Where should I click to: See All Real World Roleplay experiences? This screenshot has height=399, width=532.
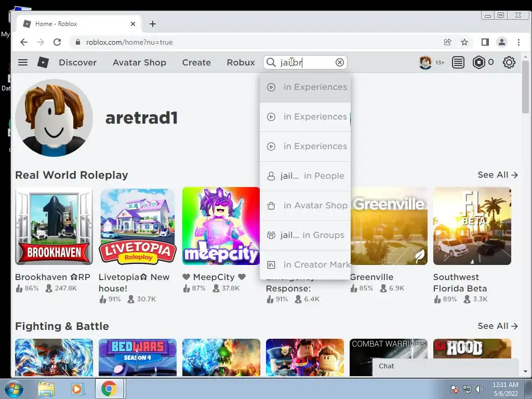point(497,175)
